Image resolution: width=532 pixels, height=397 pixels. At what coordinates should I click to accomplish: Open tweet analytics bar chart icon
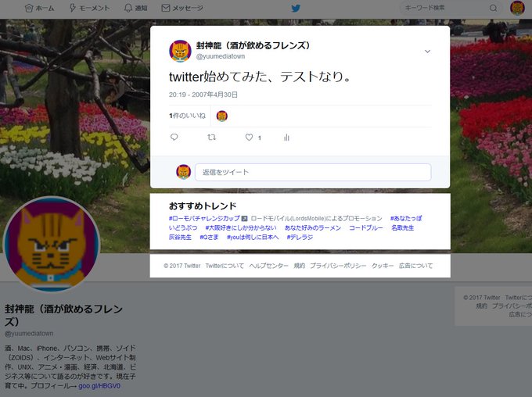coord(286,138)
